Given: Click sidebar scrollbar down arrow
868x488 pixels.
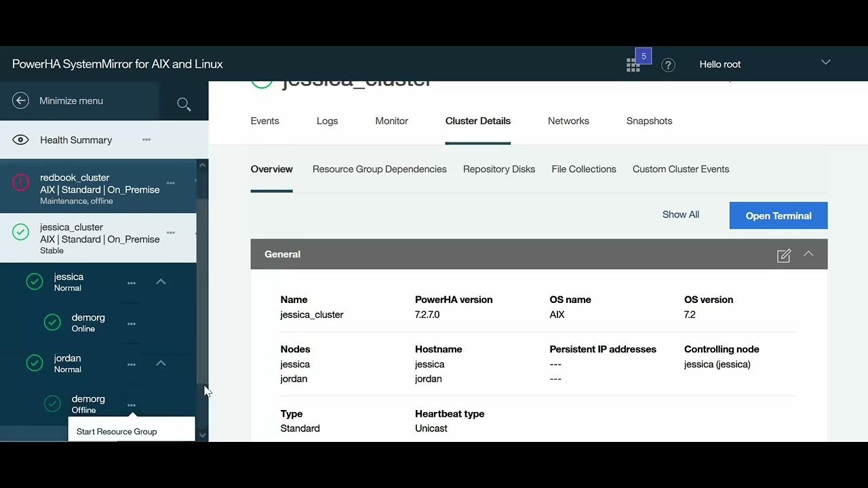Looking at the screenshot, I should click(202, 435).
